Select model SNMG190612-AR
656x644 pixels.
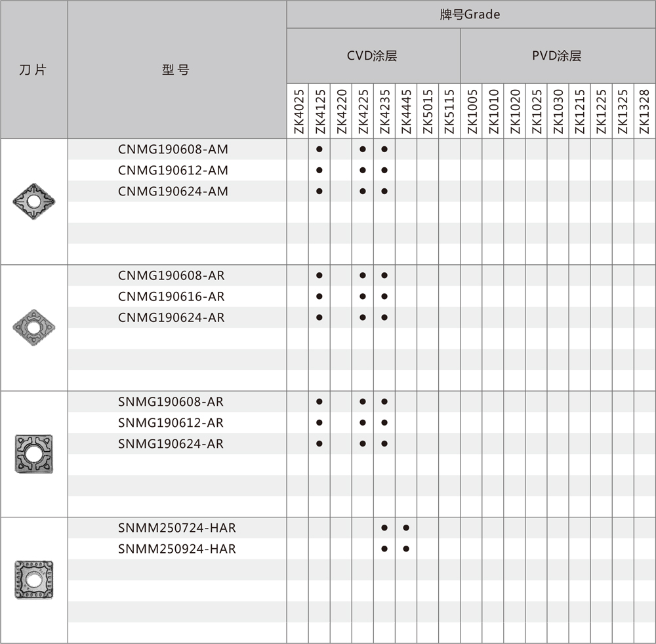pyautogui.click(x=171, y=423)
